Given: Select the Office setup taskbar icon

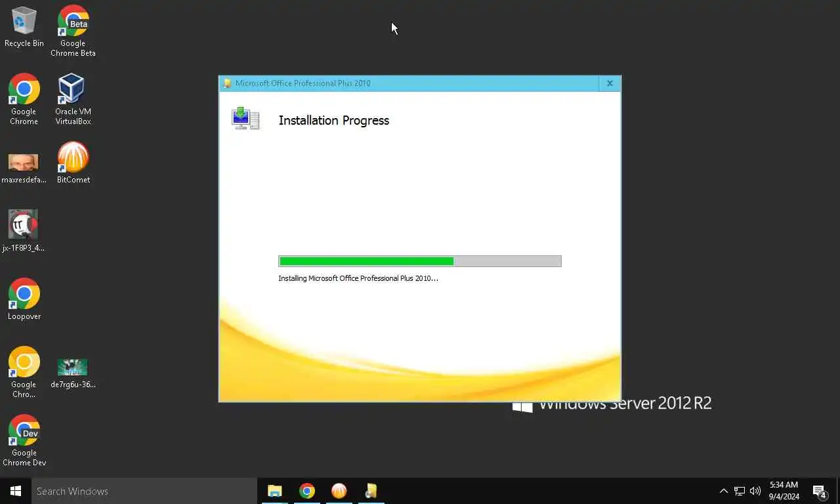Looking at the screenshot, I should tap(371, 491).
